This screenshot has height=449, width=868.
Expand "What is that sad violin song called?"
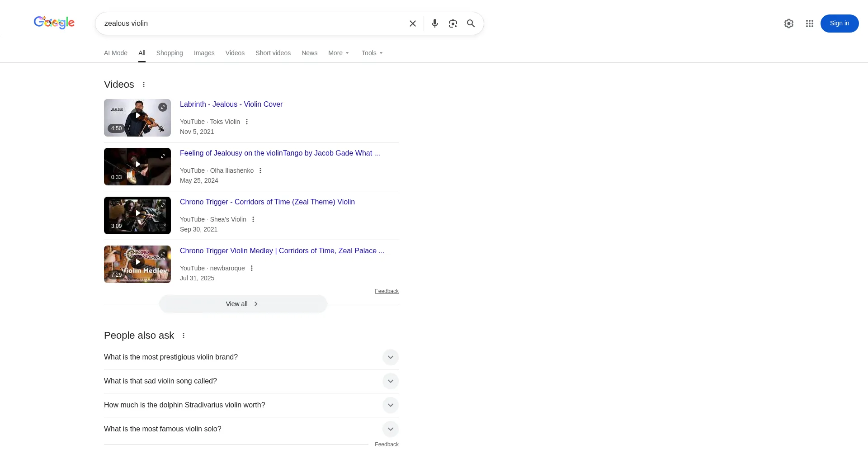(390, 381)
